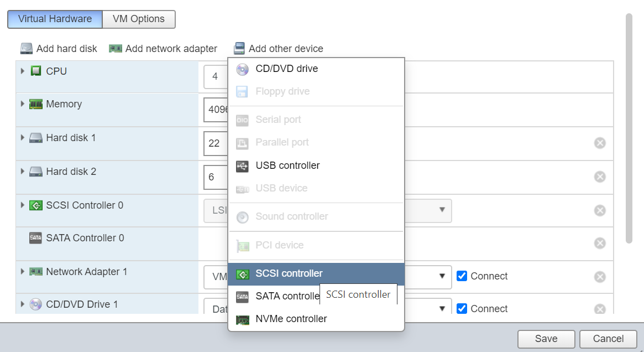The height and width of the screenshot is (352, 644).
Task: Remove Network Adapter 1 with its X icon
Action: tap(600, 277)
